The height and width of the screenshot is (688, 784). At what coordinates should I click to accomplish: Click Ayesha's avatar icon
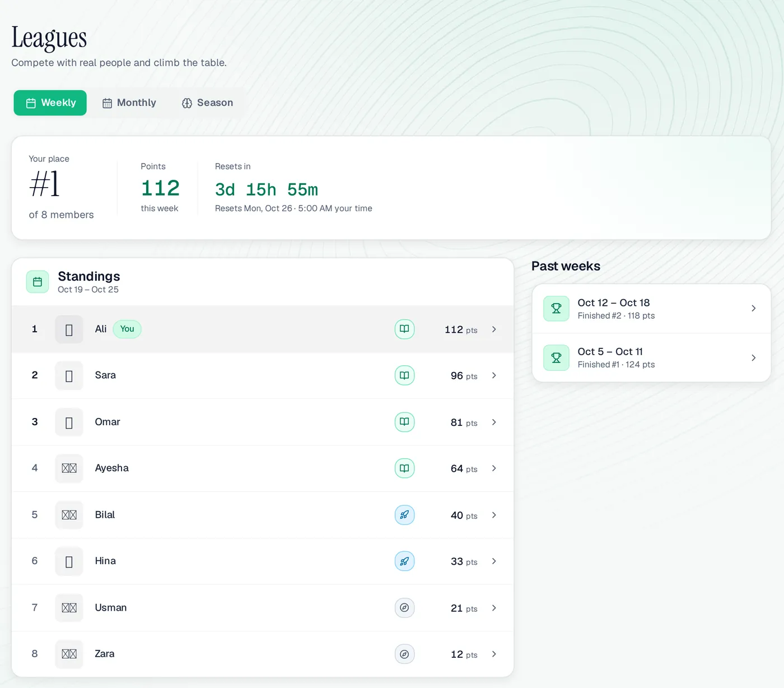point(69,468)
